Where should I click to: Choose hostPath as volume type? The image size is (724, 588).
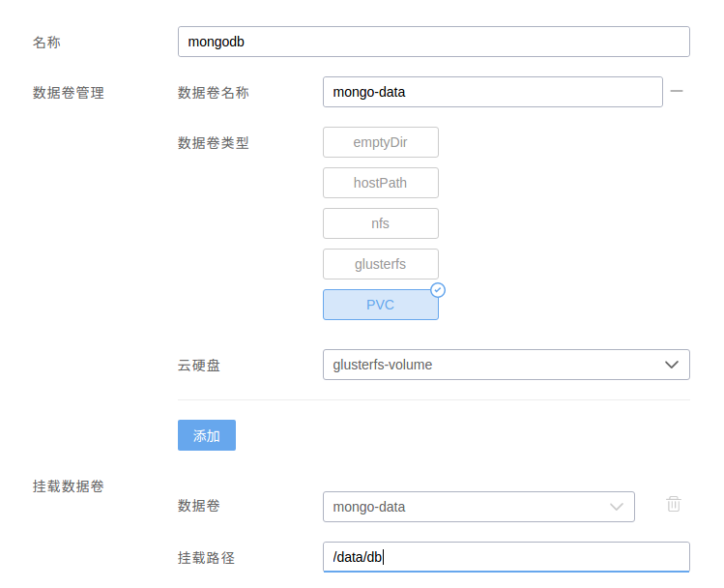pyautogui.click(x=380, y=183)
